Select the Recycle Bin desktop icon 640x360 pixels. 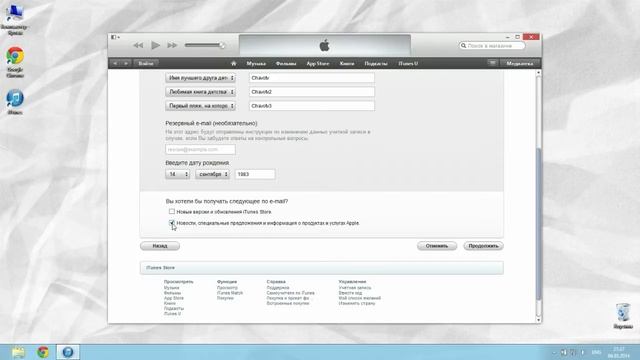623,316
